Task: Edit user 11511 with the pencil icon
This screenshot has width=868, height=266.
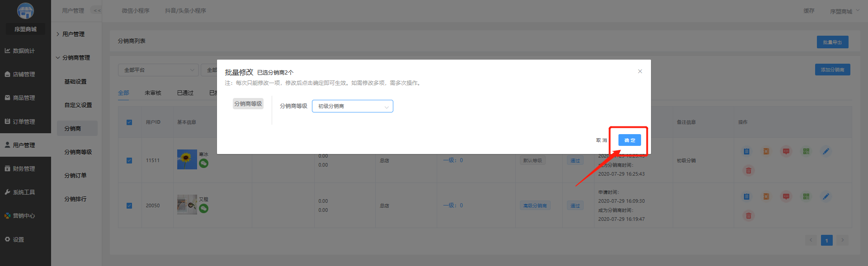Action: [826, 151]
